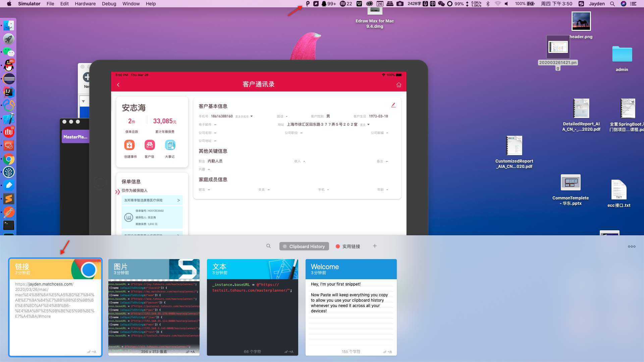Click the plus to add new pinboard
The height and width of the screenshot is (362, 644).
(x=375, y=246)
